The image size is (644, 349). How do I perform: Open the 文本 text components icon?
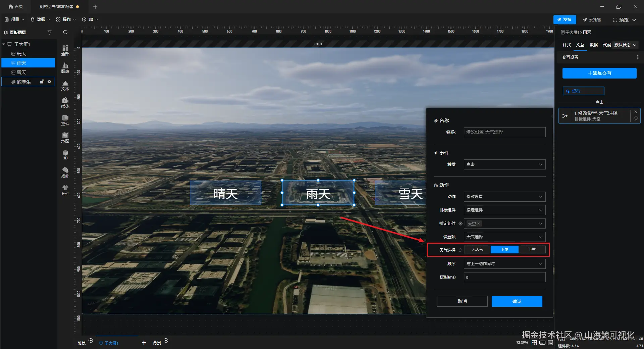point(65,86)
